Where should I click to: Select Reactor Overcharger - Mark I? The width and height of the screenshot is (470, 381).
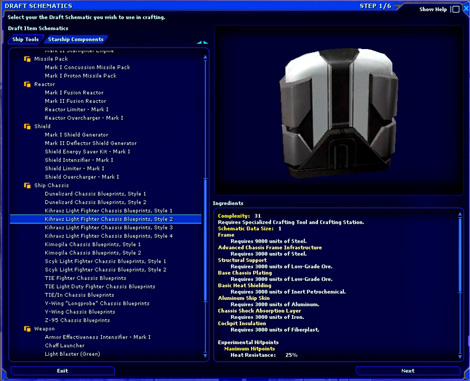coord(84,118)
